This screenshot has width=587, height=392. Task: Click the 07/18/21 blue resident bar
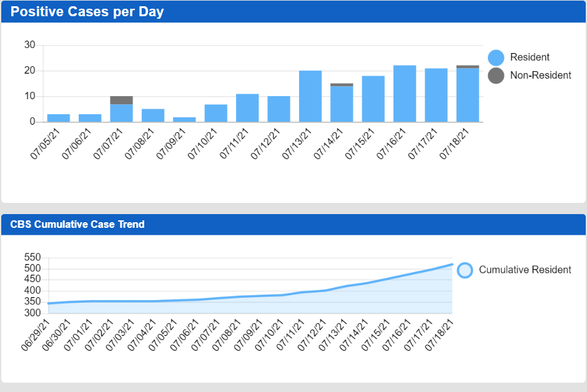468,95
